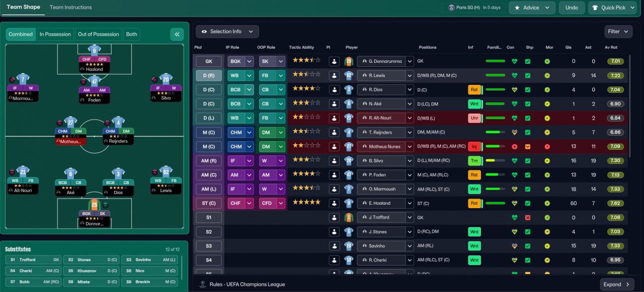
Task: Click the Inj badge for Matheus Nunes
Action: 474,147
